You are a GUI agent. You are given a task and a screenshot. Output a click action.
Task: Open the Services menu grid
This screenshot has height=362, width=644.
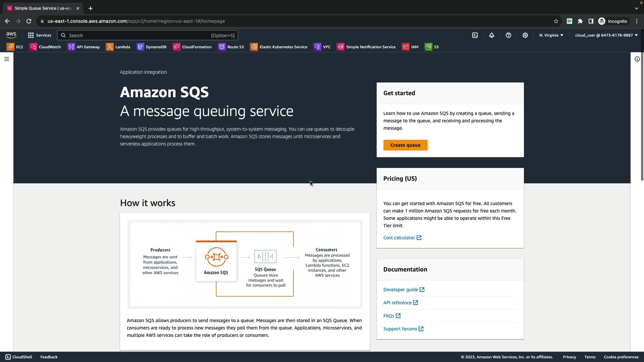40,35
